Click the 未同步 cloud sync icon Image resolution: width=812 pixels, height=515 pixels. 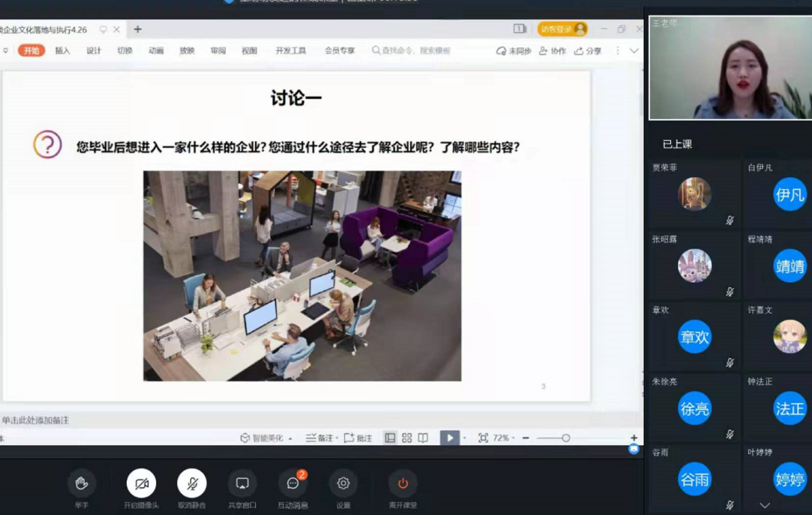pyautogui.click(x=513, y=51)
